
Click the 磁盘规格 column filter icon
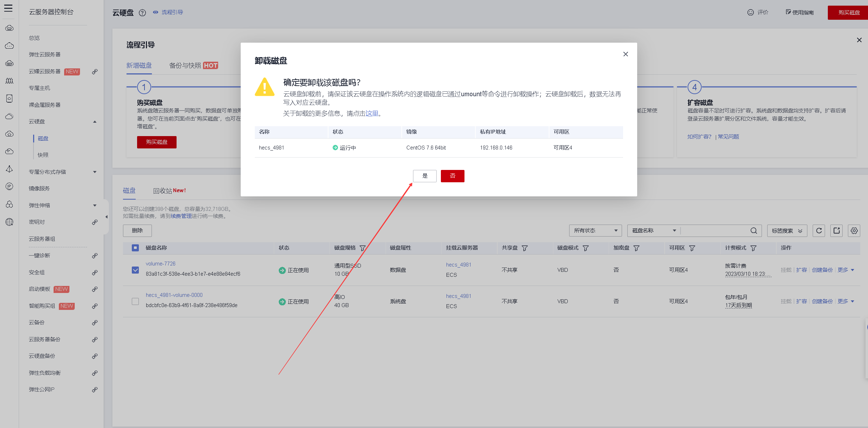[x=362, y=248]
